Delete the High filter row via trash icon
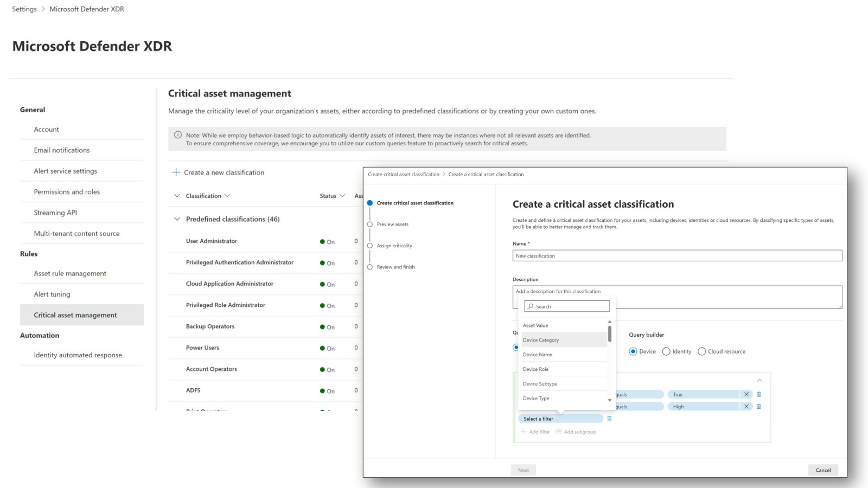This screenshot has width=868, height=488. 758,406
